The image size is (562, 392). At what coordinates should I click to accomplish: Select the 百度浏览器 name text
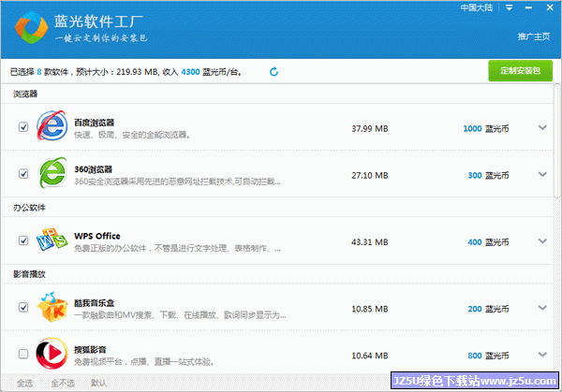[x=94, y=123]
